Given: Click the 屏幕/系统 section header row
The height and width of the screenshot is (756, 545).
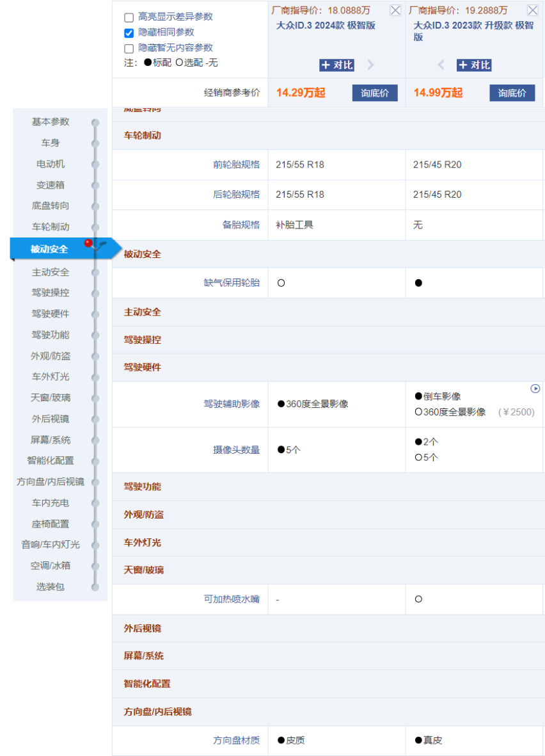Looking at the screenshot, I should point(329,656).
